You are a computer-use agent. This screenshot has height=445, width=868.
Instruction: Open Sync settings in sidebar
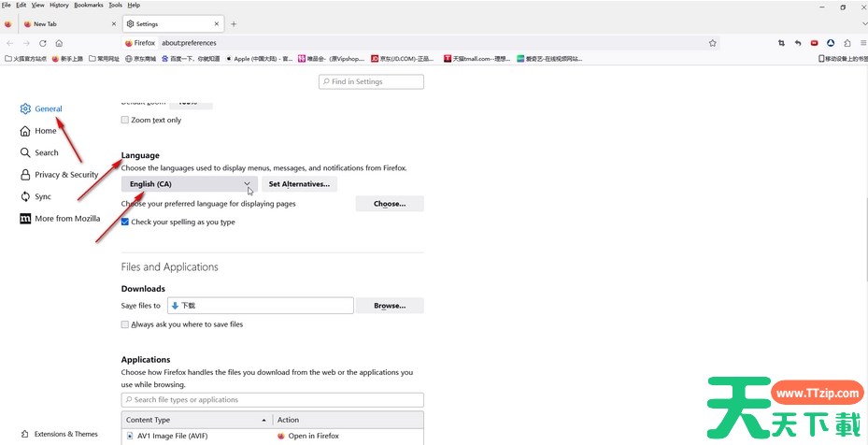click(43, 196)
